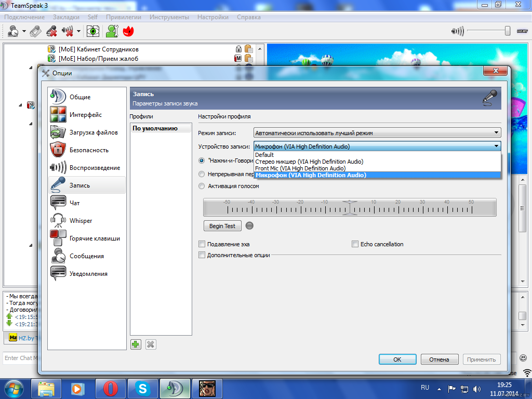Screen dimensions: 532x399
Task: Open the Воспроизведение options category
Action: 87,168
